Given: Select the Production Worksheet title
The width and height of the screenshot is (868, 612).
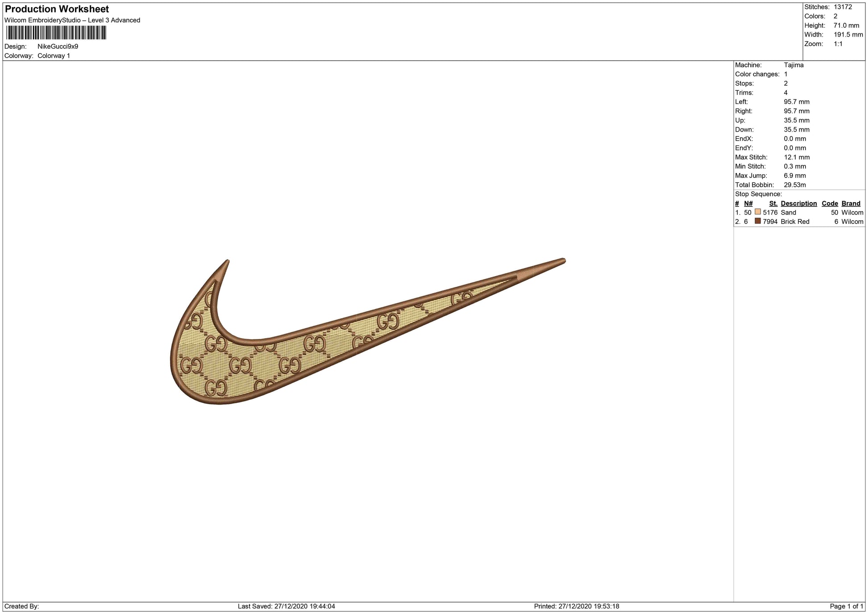Looking at the screenshot, I should coord(57,9).
